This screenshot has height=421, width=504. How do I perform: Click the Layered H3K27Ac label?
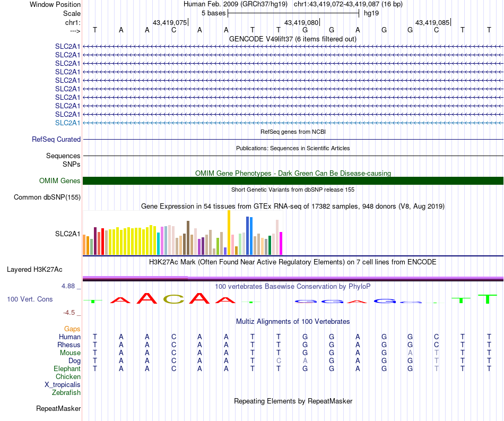[x=34, y=270]
